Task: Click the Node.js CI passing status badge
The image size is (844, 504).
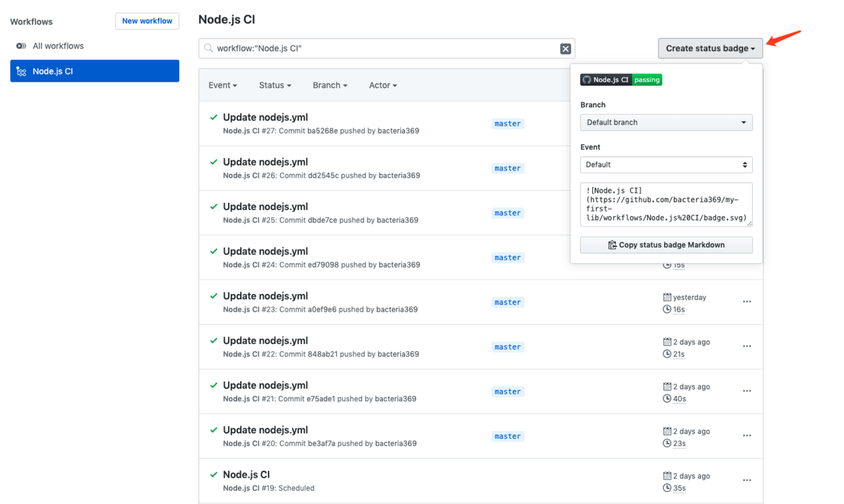Action: 620,80
